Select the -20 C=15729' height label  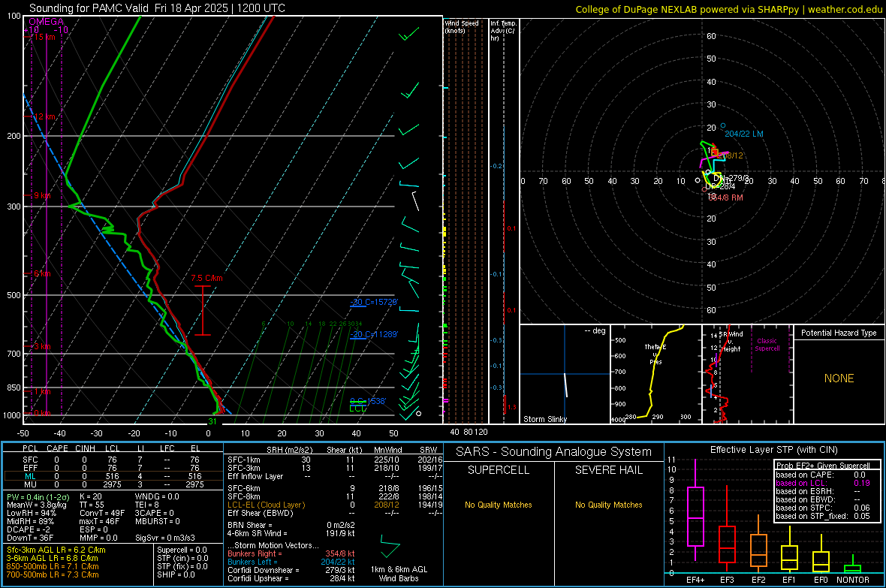click(374, 302)
